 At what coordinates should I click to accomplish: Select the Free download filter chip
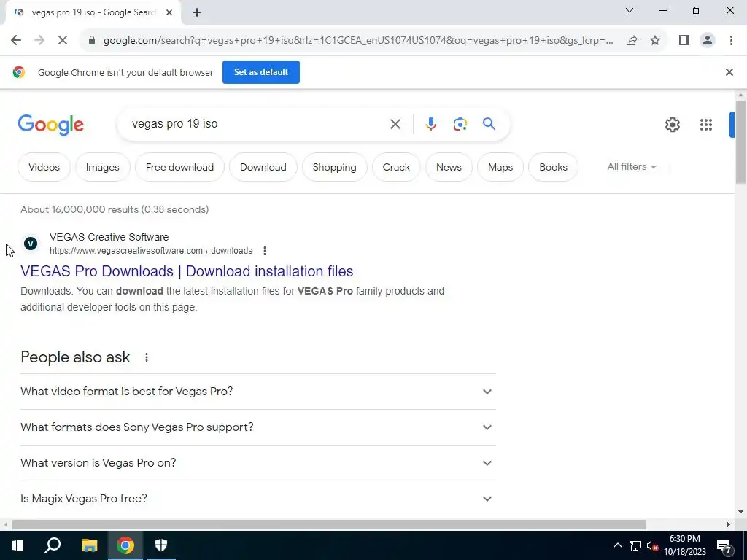(179, 167)
